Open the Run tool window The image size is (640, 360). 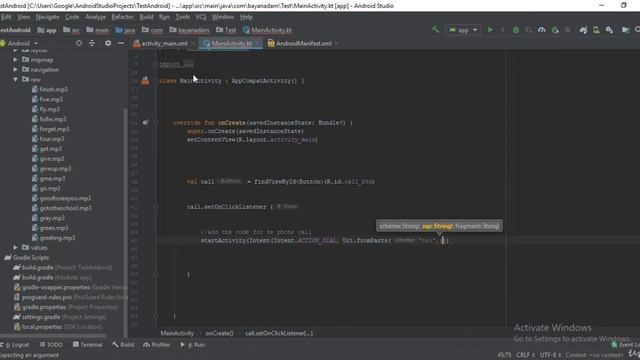[193, 345]
